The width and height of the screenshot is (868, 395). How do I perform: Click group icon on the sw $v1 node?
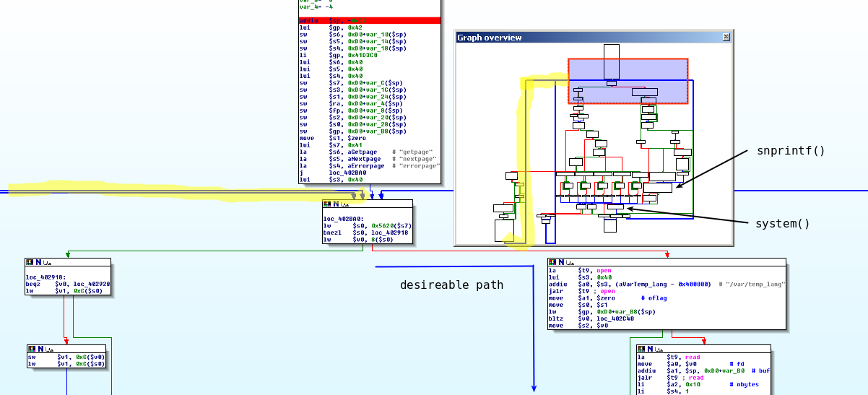pos(49,350)
